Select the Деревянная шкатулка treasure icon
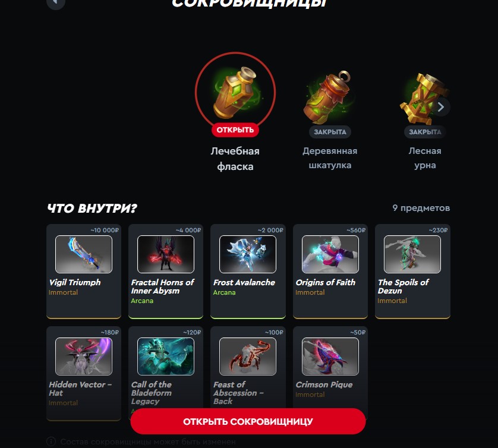 point(329,97)
